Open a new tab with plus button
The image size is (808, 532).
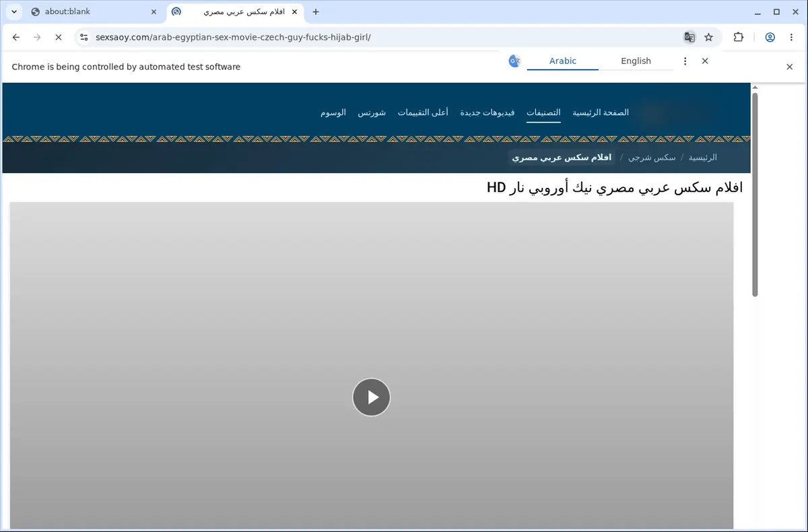316,11
